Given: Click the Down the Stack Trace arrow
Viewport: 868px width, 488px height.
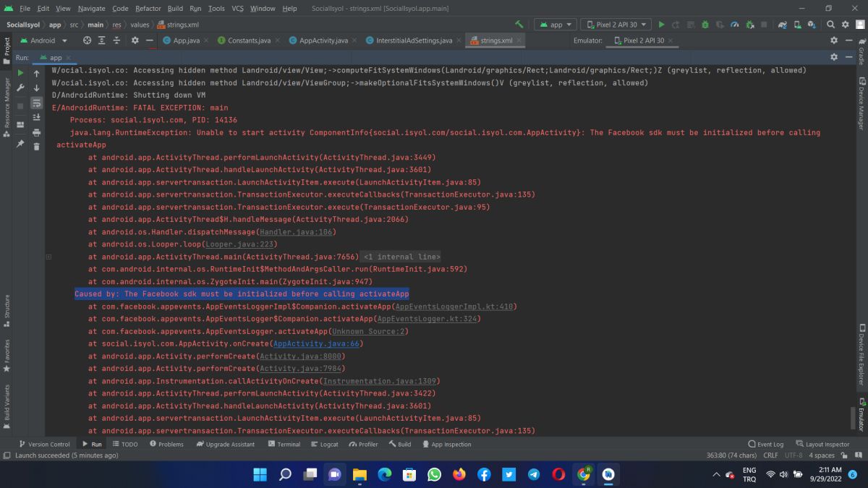Looking at the screenshot, I should pos(36,88).
